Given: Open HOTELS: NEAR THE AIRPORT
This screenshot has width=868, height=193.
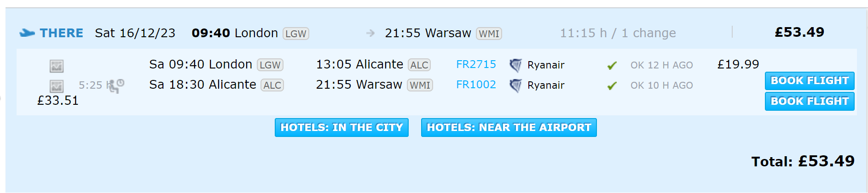Looking at the screenshot, I should pos(509,127).
